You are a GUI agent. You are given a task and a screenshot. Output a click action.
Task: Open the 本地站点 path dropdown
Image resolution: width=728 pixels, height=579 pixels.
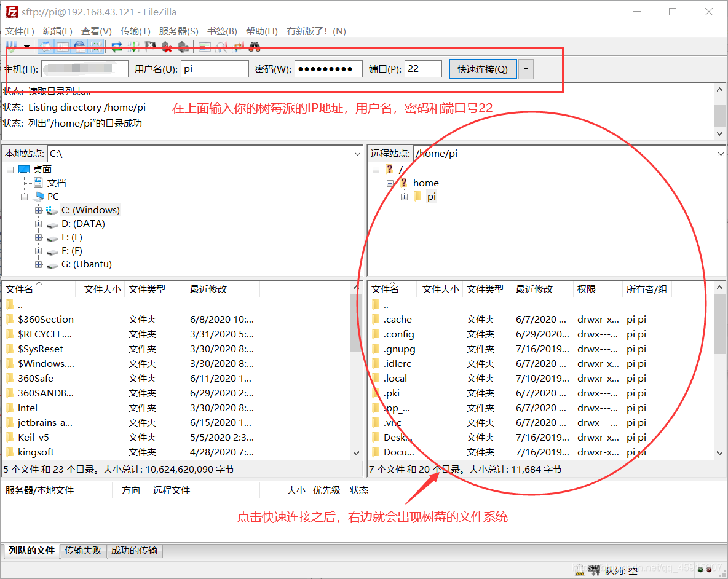(357, 154)
